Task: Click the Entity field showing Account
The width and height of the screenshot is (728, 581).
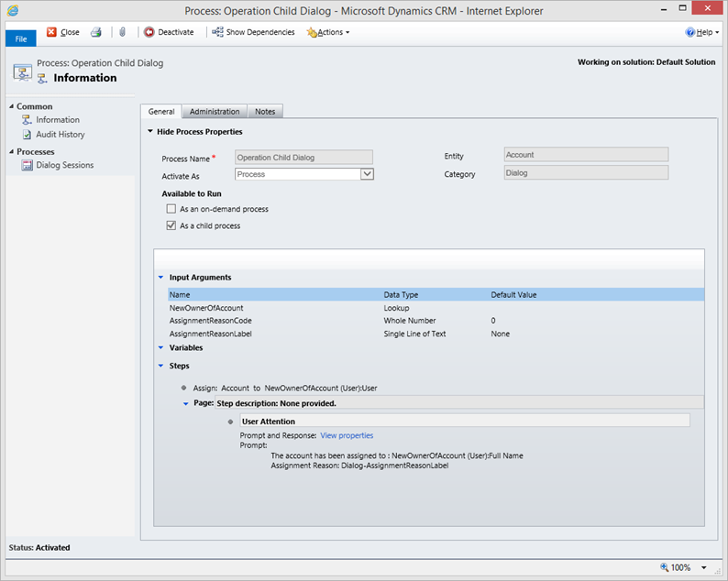Action: (x=586, y=155)
